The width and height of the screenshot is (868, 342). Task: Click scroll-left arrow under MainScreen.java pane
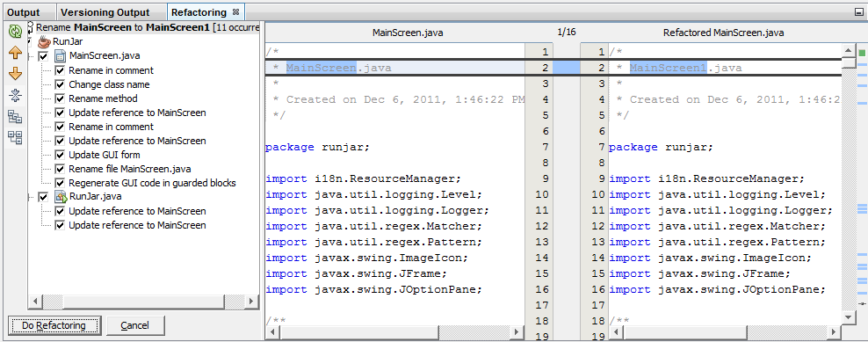(x=271, y=332)
